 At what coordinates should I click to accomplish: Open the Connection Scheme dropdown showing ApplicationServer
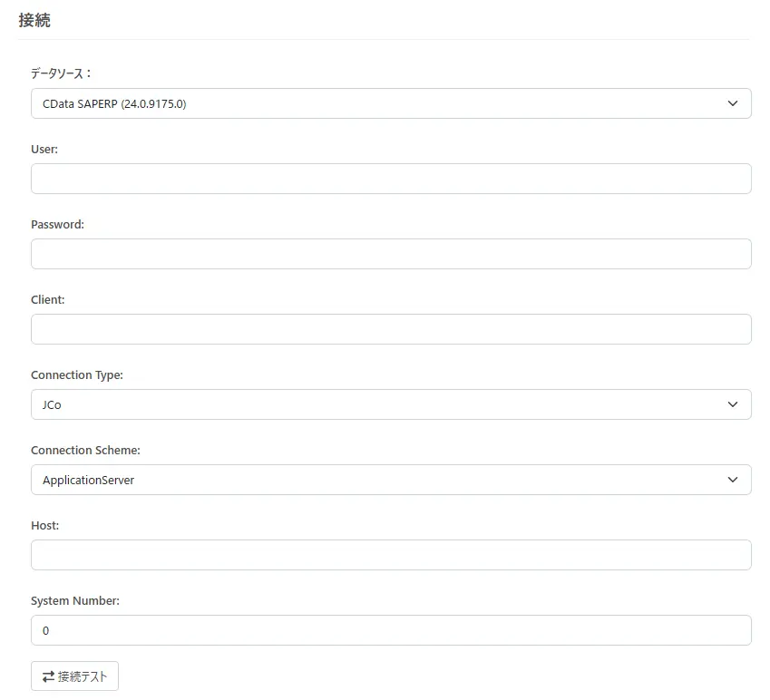[x=390, y=480]
